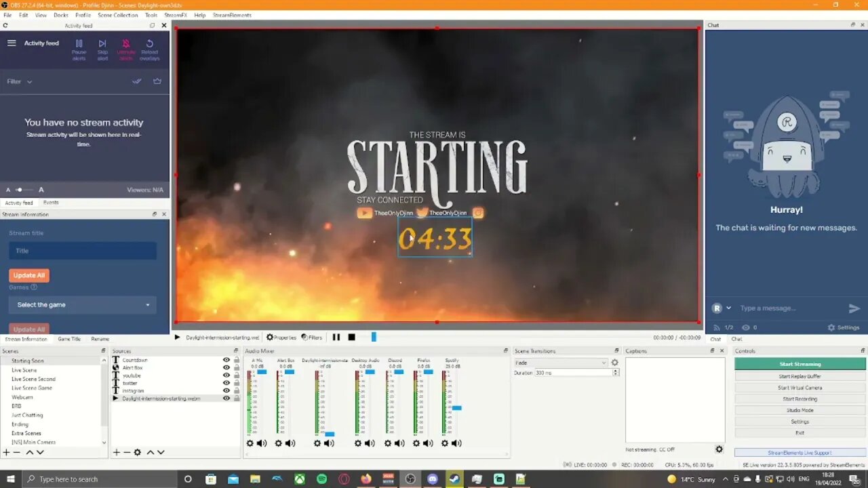Open A Mic audio settings gear

coord(250,443)
